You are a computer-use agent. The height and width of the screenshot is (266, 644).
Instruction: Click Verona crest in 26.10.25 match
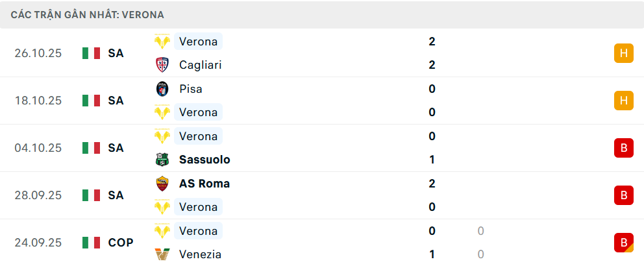(x=162, y=42)
